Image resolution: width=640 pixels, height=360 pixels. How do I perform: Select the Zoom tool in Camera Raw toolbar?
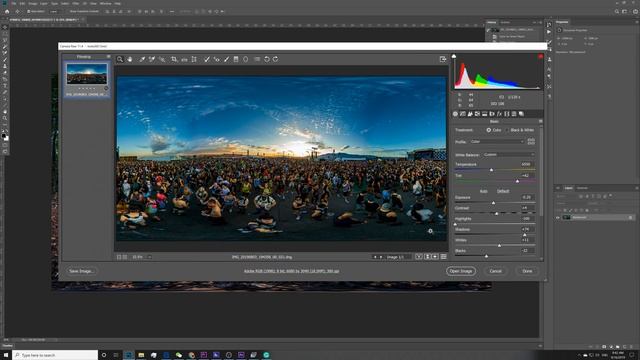point(120,60)
